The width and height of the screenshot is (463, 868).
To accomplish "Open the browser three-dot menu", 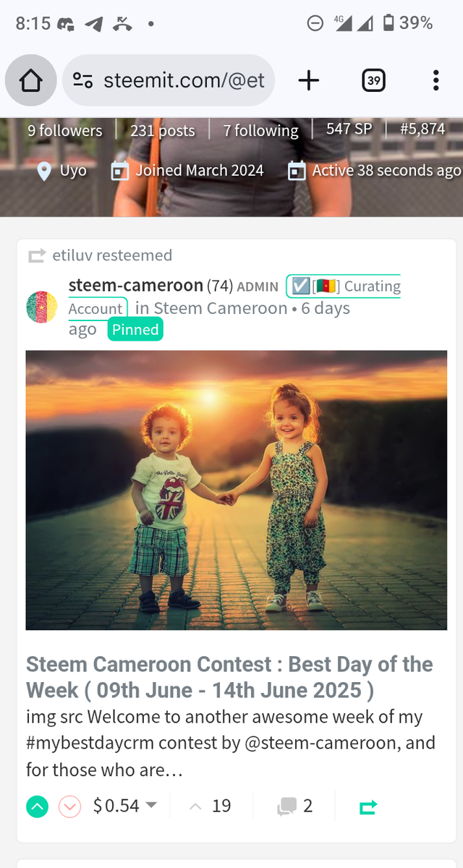I will tap(436, 80).
